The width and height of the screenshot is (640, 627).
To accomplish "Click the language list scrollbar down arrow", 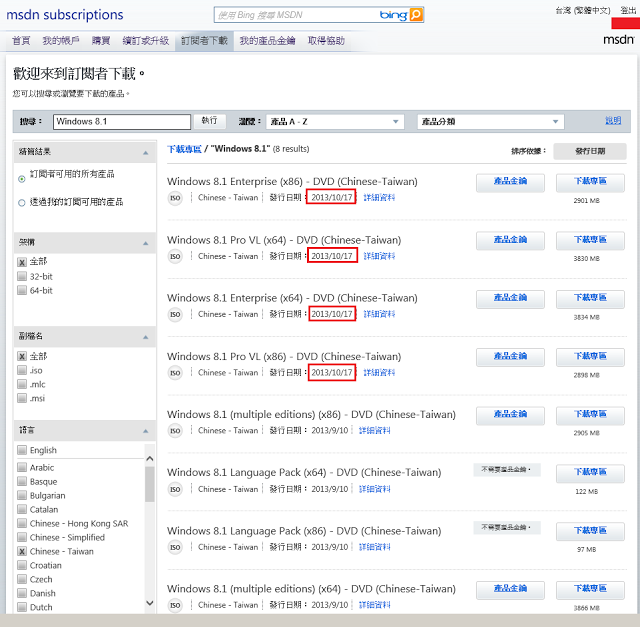I will pos(150,603).
